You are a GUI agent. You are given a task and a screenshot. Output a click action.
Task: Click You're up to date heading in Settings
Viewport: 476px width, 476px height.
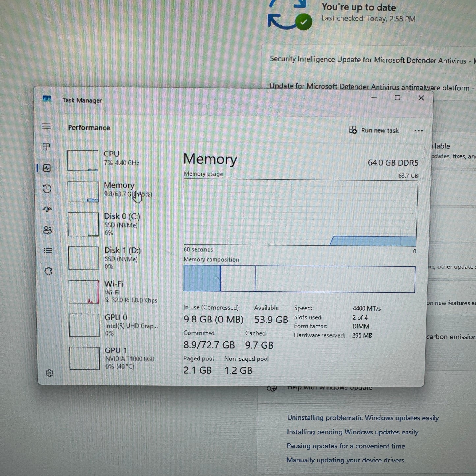tap(359, 7)
